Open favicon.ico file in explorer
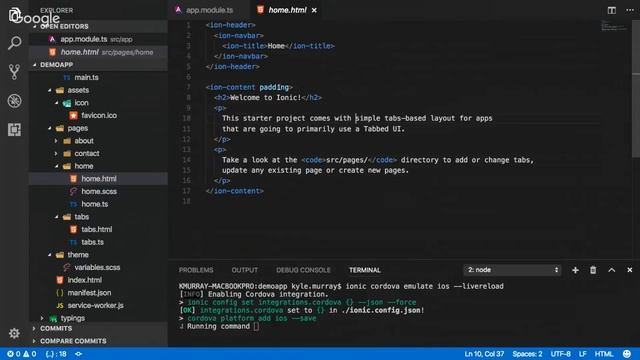Screen dimensions: 640x360 (98, 116)
